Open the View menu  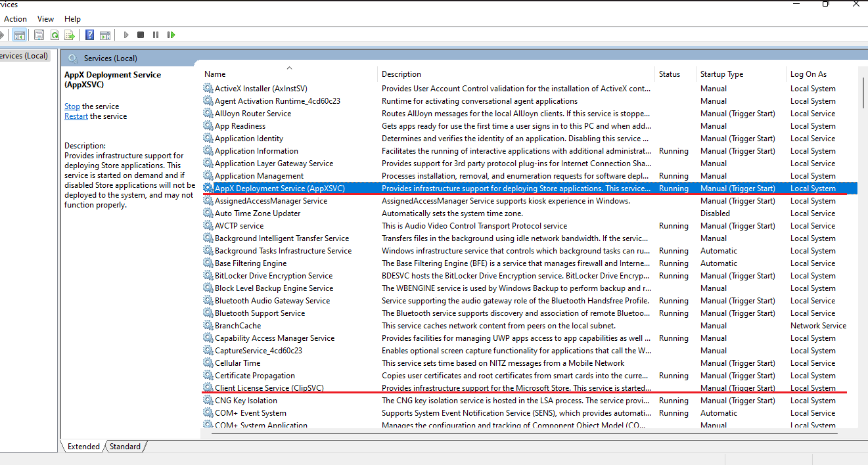(46, 19)
